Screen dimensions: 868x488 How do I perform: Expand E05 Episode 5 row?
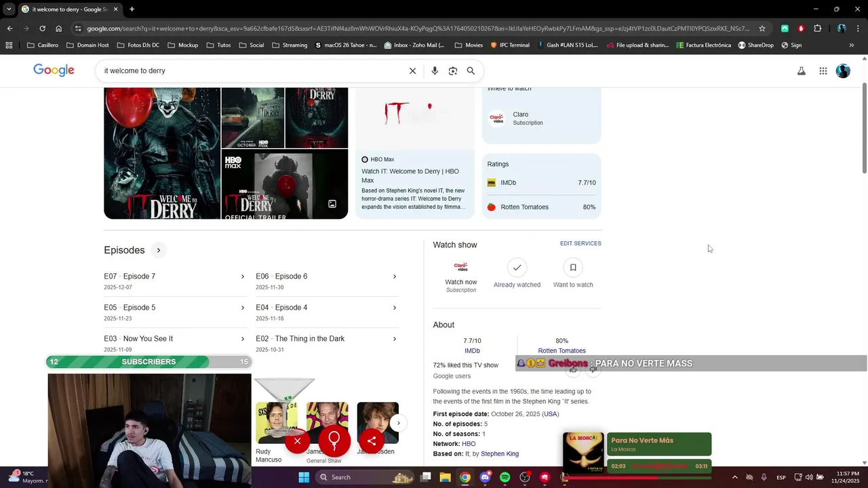(x=174, y=312)
